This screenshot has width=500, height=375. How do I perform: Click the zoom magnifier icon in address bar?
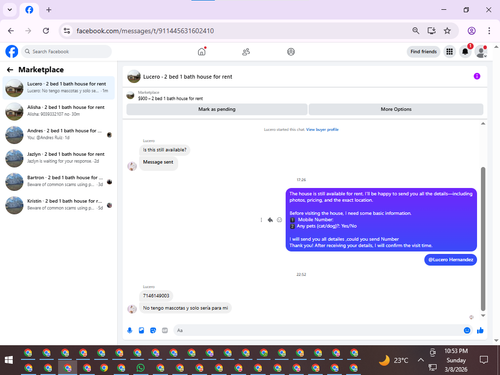pos(415,31)
